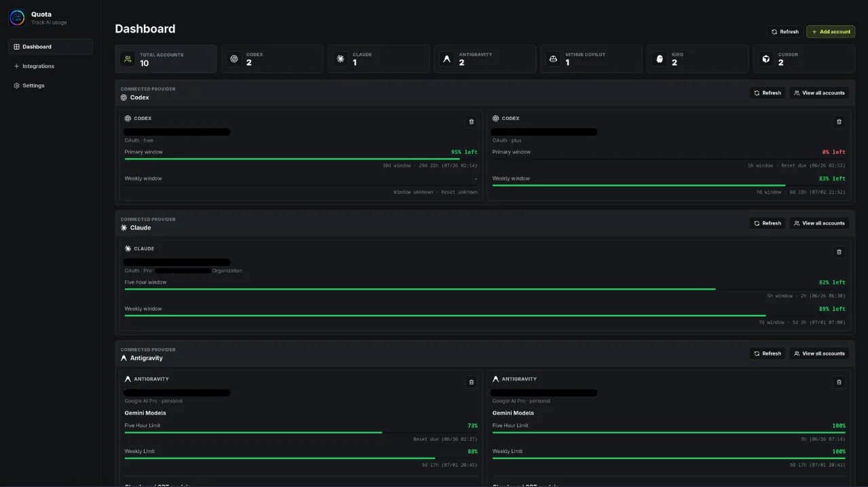Image resolution: width=868 pixels, height=487 pixels.
Task: Click the Total Accounts people icon
Action: (x=128, y=59)
